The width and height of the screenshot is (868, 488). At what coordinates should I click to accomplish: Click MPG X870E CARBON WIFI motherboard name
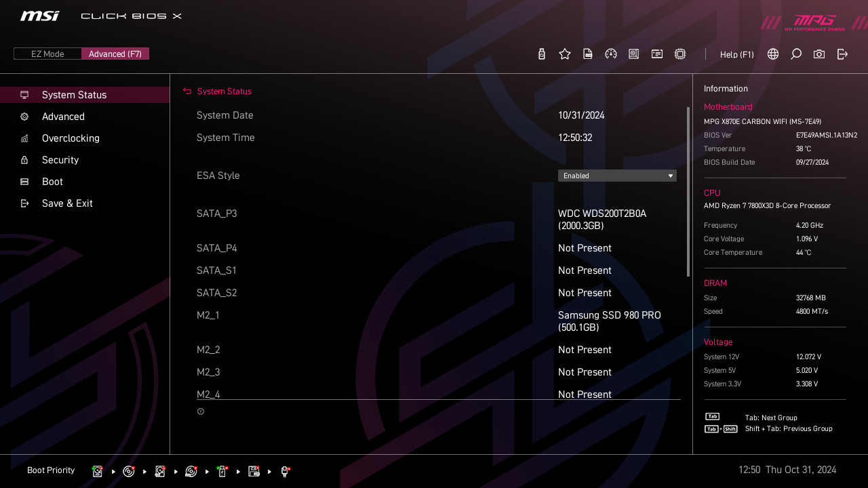(x=762, y=122)
